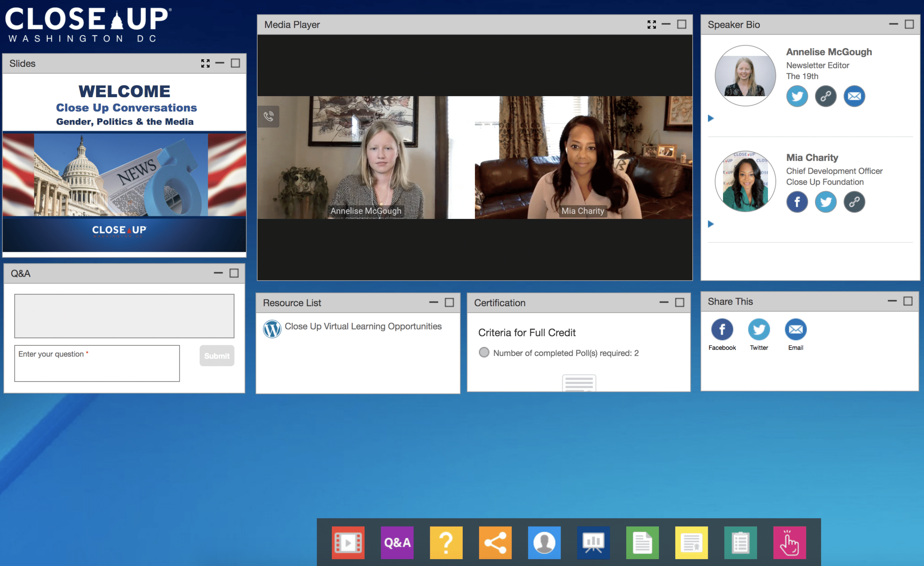The height and width of the screenshot is (566, 924).
Task: Minimize the Resource List panel
Action: click(433, 302)
